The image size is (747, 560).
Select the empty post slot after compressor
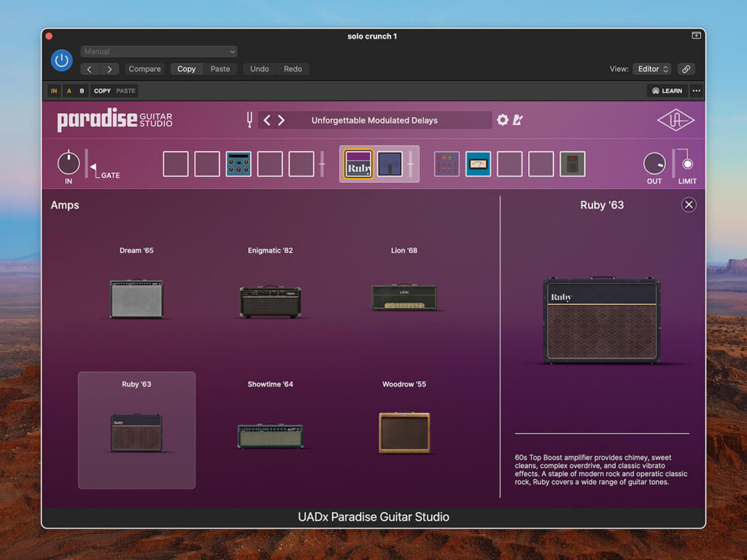click(510, 164)
